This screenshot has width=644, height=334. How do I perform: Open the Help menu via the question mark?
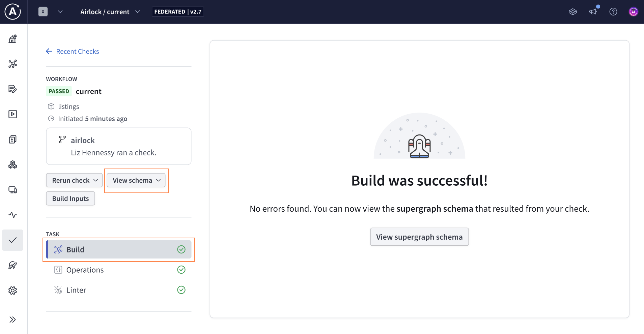[613, 11]
